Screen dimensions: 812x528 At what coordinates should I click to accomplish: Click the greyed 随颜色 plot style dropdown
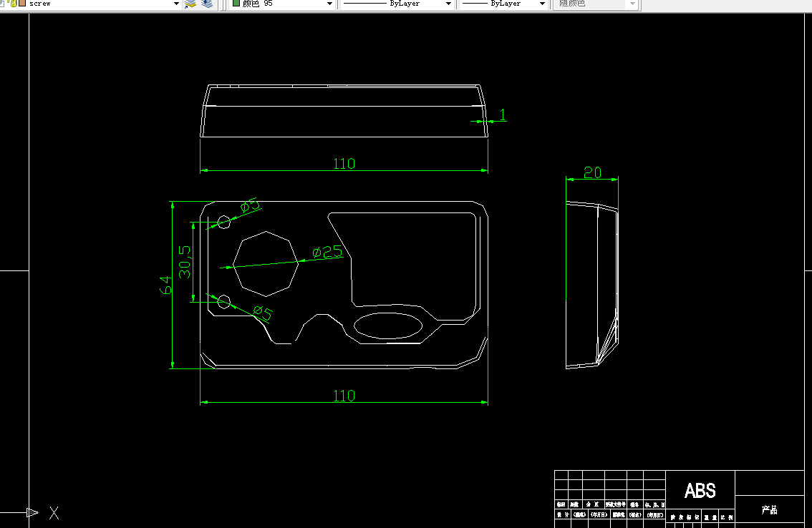(597, 4)
